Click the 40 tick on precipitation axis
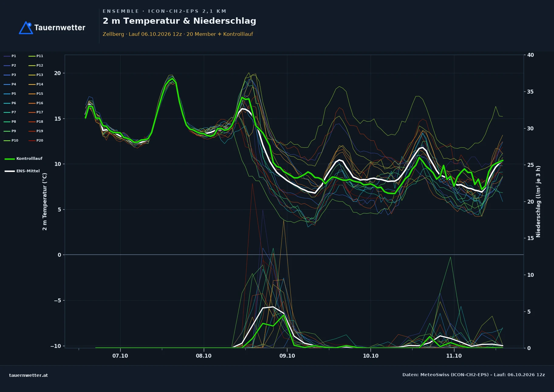Image resolution: width=554 pixels, height=392 pixels. point(530,55)
